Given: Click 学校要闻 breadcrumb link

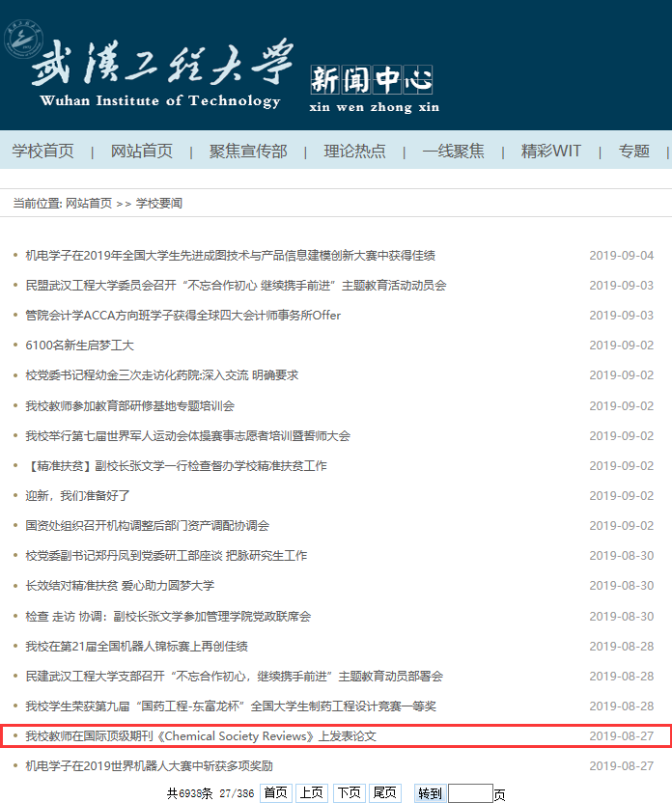Looking at the screenshot, I should pyautogui.click(x=159, y=204).
